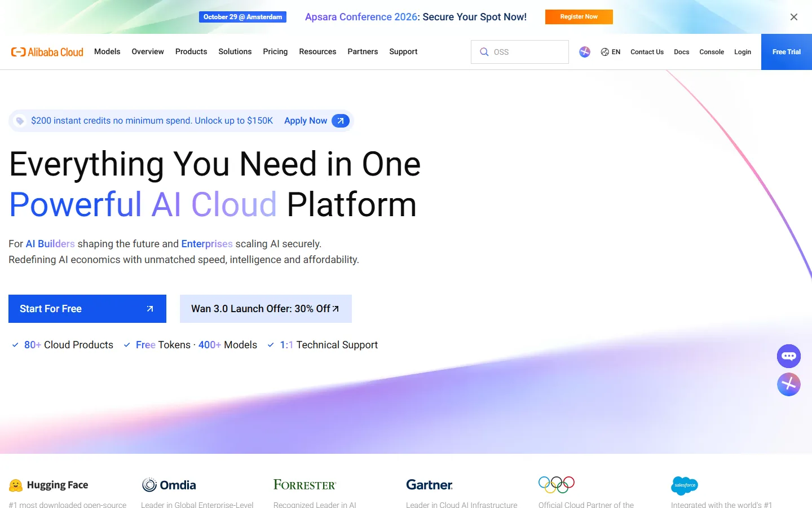
Task: Click the globe language icon
Action: (x=604, y=52)
